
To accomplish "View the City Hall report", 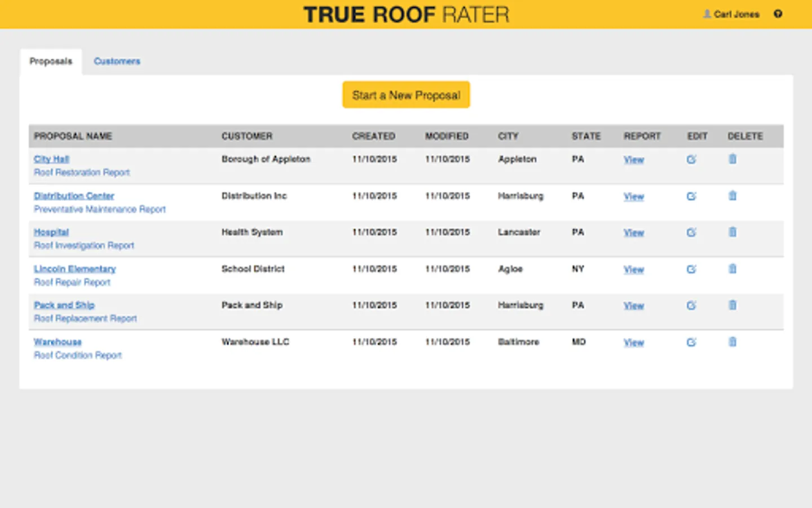I will click(634, 160).
